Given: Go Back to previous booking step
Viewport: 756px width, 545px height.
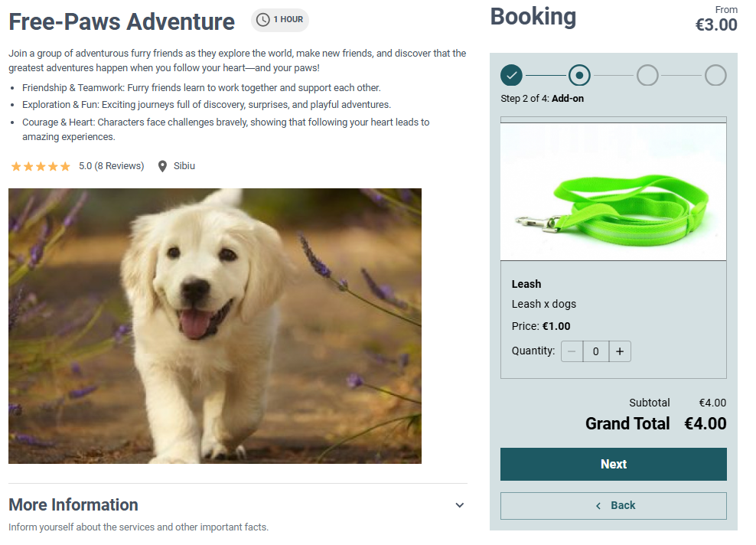Looking at the screenshot, I should pyautogui.click(x=613, y=505).
